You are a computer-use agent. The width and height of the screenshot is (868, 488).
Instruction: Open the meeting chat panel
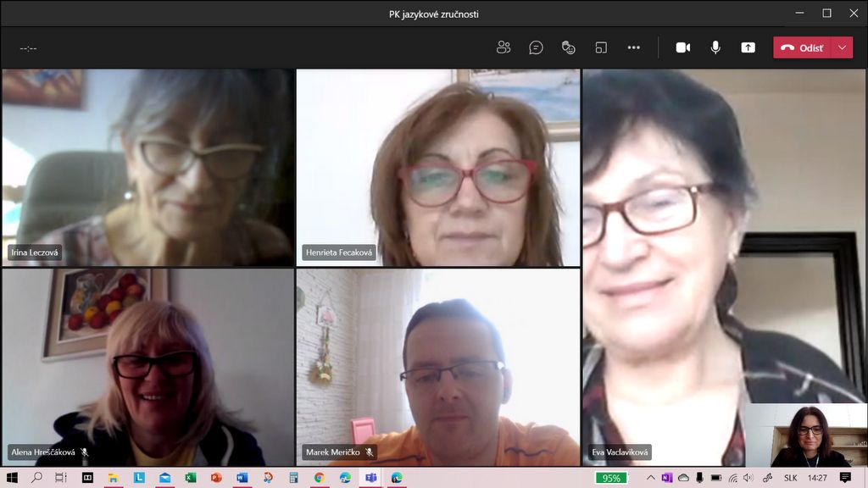click(x=536, y=47)
